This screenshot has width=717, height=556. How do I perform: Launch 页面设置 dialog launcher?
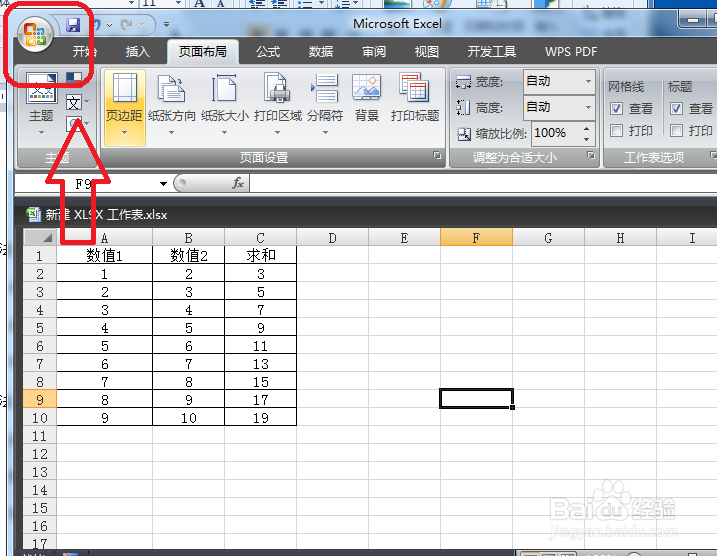coord(437,155)
